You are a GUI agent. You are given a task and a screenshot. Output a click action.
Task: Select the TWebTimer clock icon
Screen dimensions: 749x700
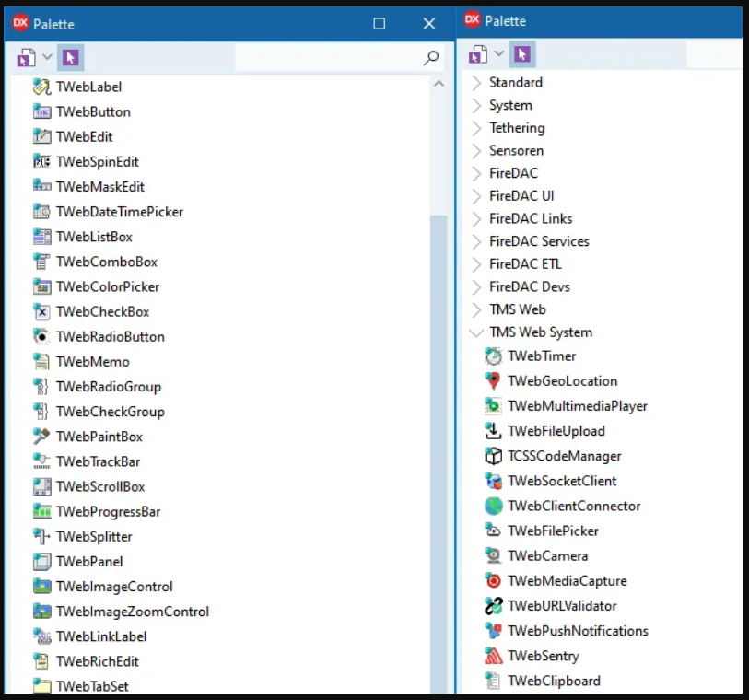click(x=494, y=356)
